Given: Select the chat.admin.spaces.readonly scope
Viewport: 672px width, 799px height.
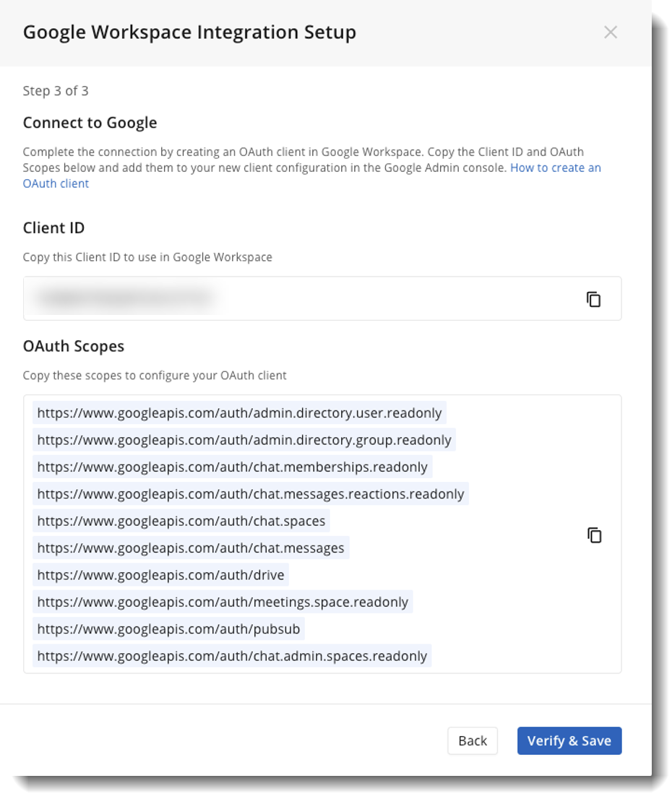Looking at the screenshot, I should coord(232,656).
